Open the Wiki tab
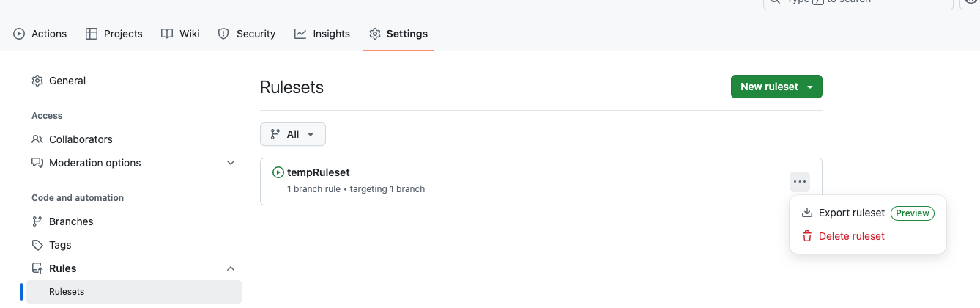 click(x=180, y=34)
